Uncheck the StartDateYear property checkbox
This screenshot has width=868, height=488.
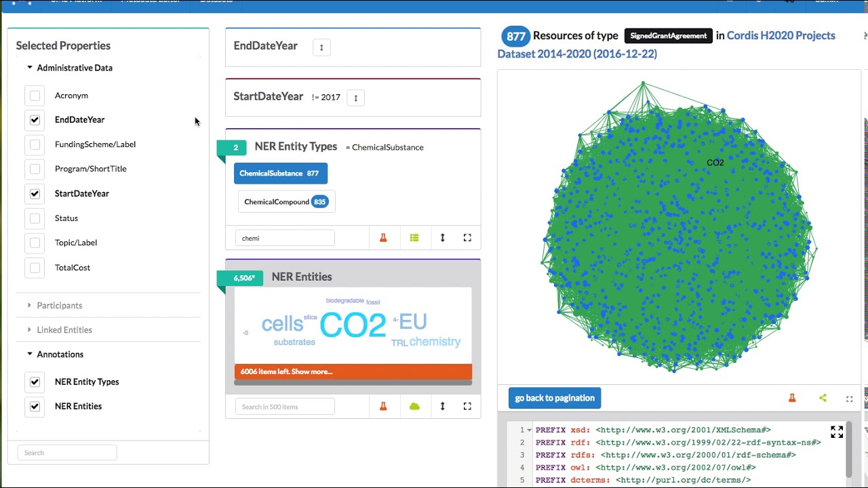(35, 194)
